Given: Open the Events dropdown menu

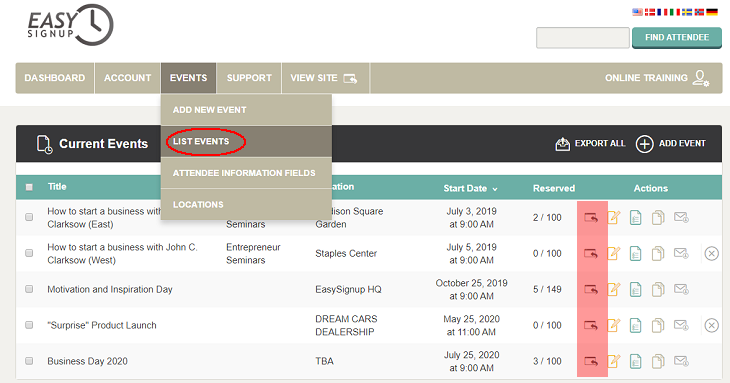Looking at the screenshot, I should coord(189,78).
